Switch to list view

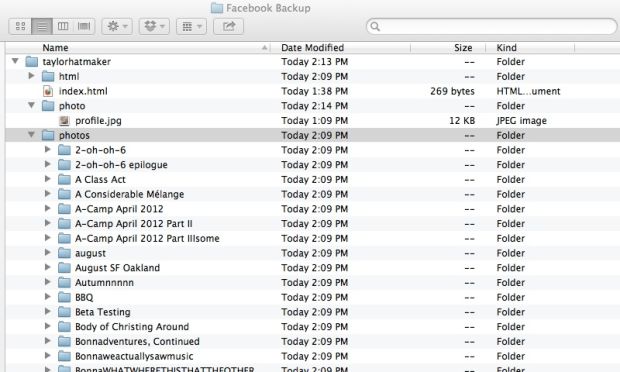tap(42, 26)
